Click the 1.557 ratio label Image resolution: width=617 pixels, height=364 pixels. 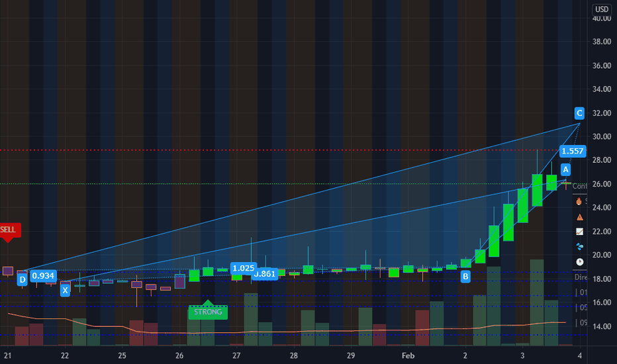tap(573, 151)
